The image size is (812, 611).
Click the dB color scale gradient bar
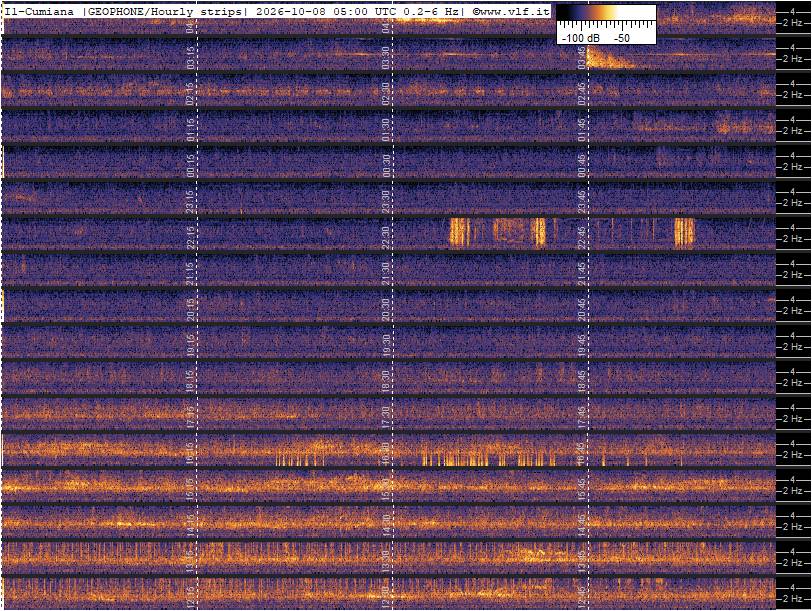[606, 13]
